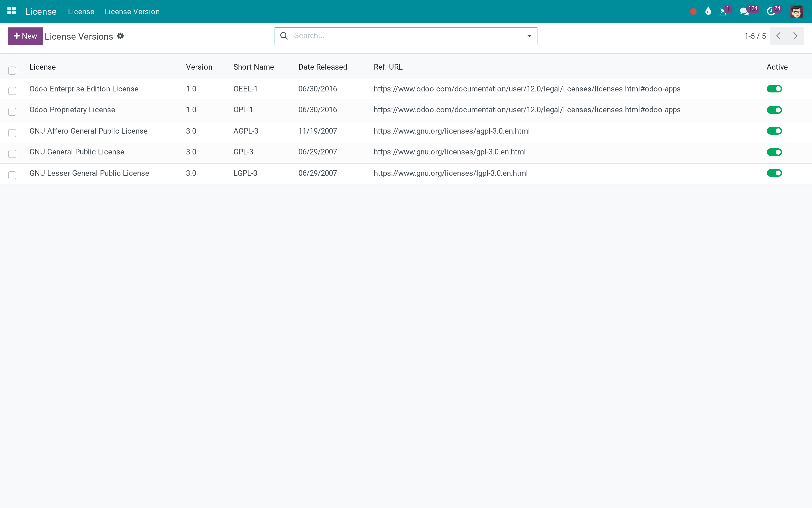The image size is (812, 508).
Task: Click the lgpl-3.0.en.html reference URL
Action: click(x=451, y=173)
